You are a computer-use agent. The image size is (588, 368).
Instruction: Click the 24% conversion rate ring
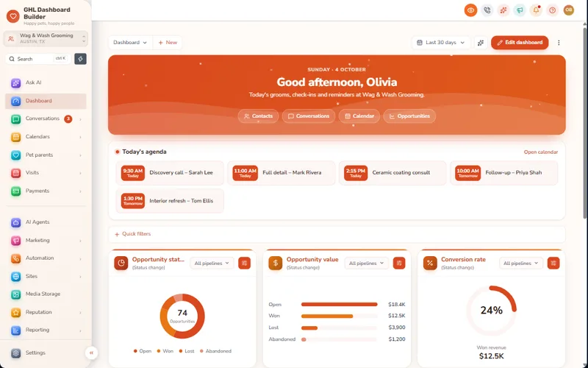click(x=491, y=311)
